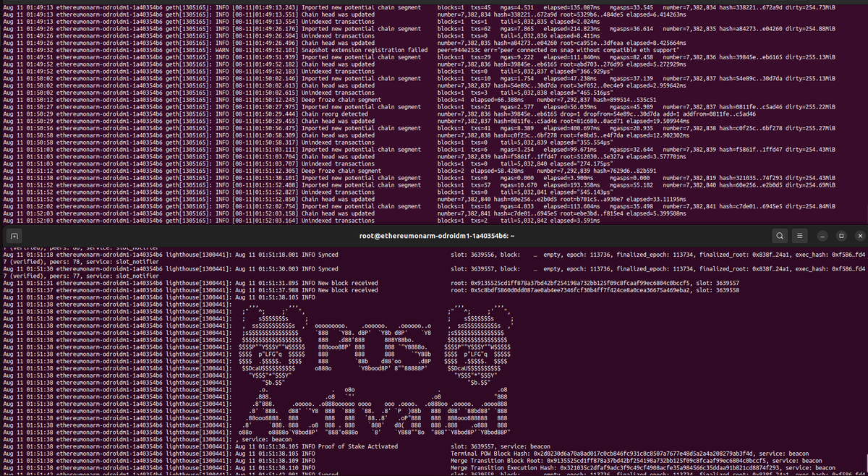This screenshot has width=868, height=476.
Task: Click the 'Merge Transition Block Root' line
Action: click(637, 460)
